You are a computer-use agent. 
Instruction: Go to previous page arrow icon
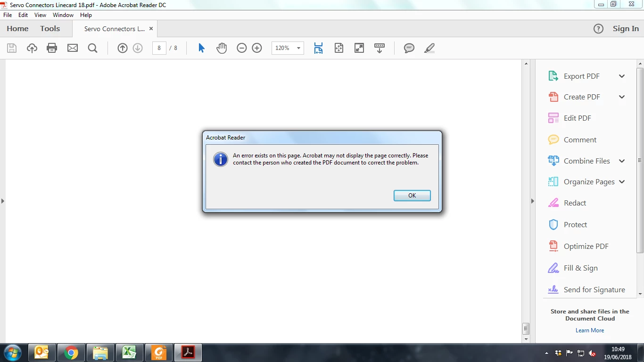point(123,48)
